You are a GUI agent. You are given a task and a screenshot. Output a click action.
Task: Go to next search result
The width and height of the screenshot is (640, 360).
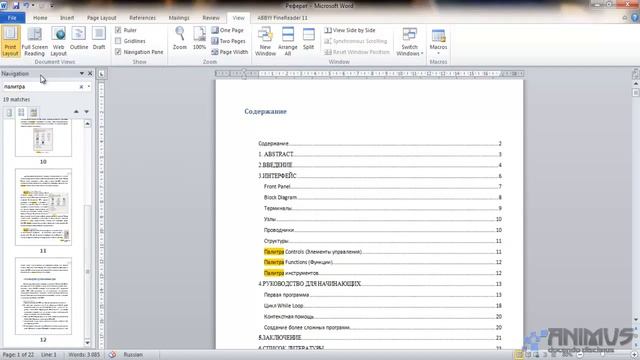(x=87, y=111)
